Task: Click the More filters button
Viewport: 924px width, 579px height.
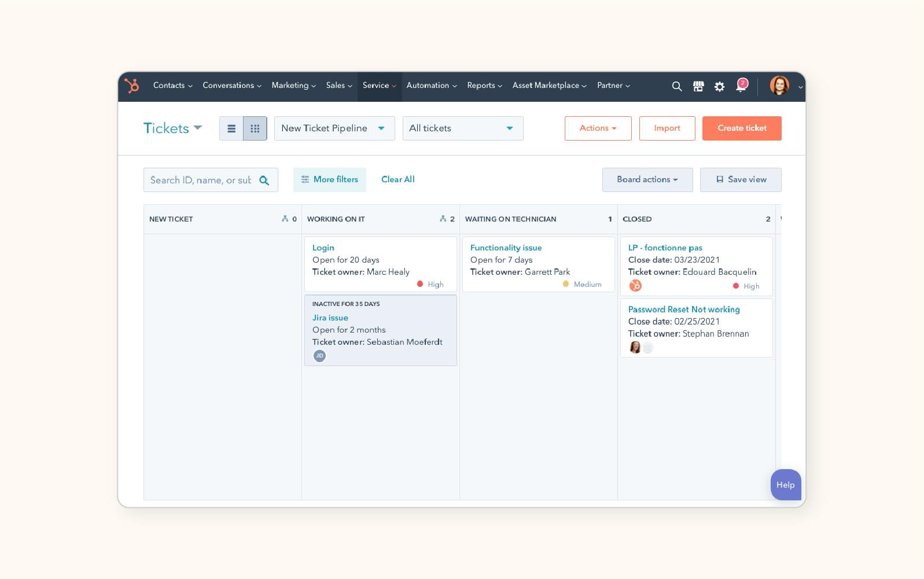Action: click(330, 180)
